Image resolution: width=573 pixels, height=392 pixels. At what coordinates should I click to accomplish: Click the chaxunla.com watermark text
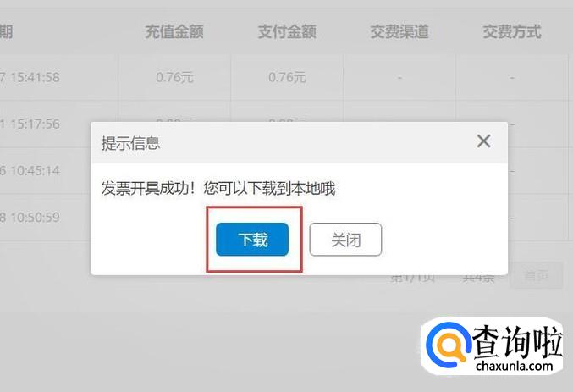tap(514, 365)
